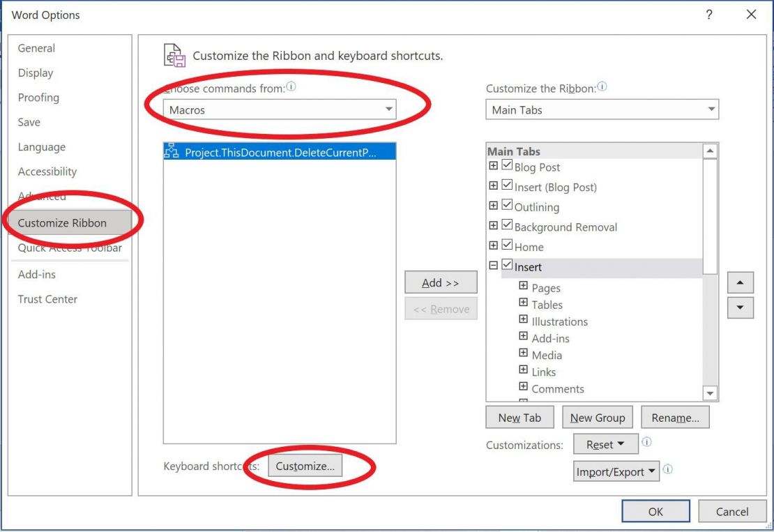Click the move down arrow button

(740, 307)
